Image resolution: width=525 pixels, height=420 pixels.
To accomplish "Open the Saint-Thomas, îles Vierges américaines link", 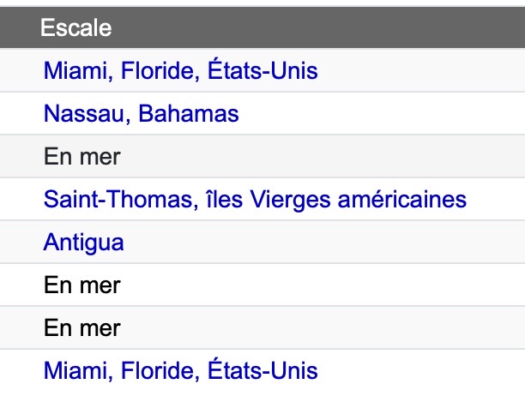I will [x=255, y=199].
